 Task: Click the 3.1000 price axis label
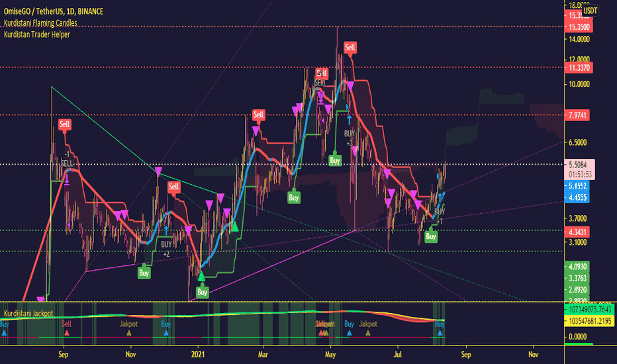(578, 242)
